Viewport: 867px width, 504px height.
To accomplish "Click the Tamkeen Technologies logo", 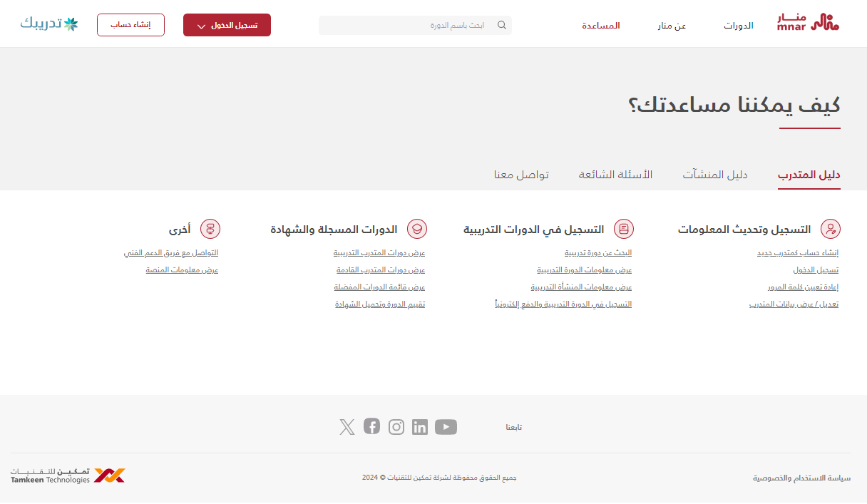I will click(68, 475).
